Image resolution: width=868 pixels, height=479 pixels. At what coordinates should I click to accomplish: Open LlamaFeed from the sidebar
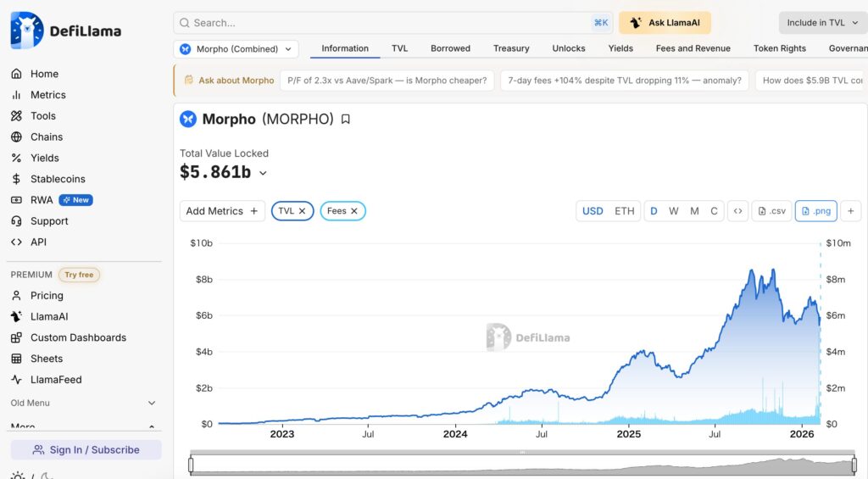tap(56, 380)
